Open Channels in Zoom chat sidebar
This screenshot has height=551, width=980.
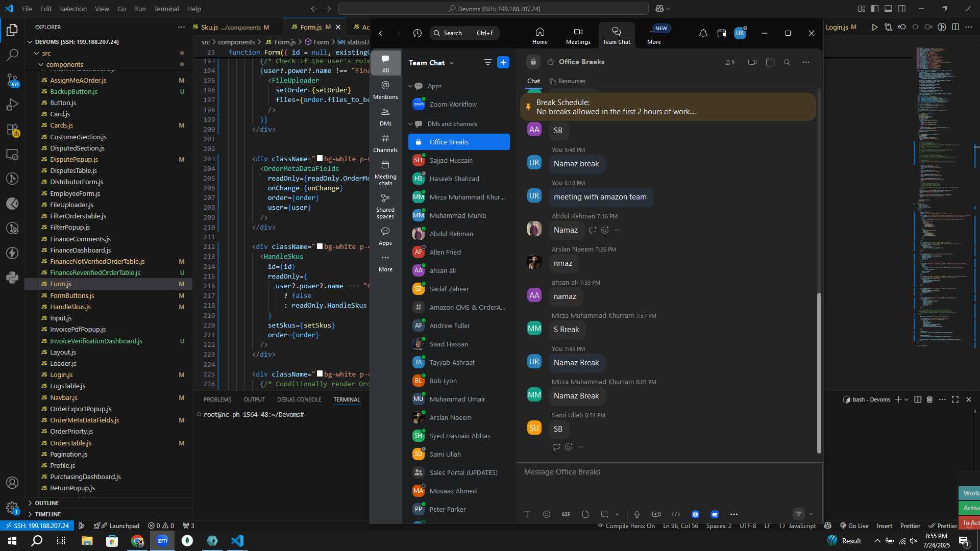pyautogui.click(x=385, y=143)
